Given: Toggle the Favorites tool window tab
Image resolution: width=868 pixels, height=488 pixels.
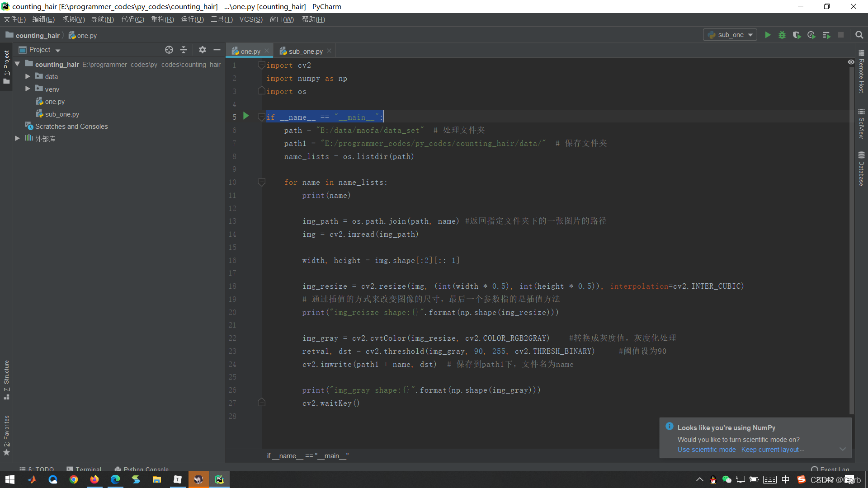Looking at the screenshot, I should click(x=6, y=435).
